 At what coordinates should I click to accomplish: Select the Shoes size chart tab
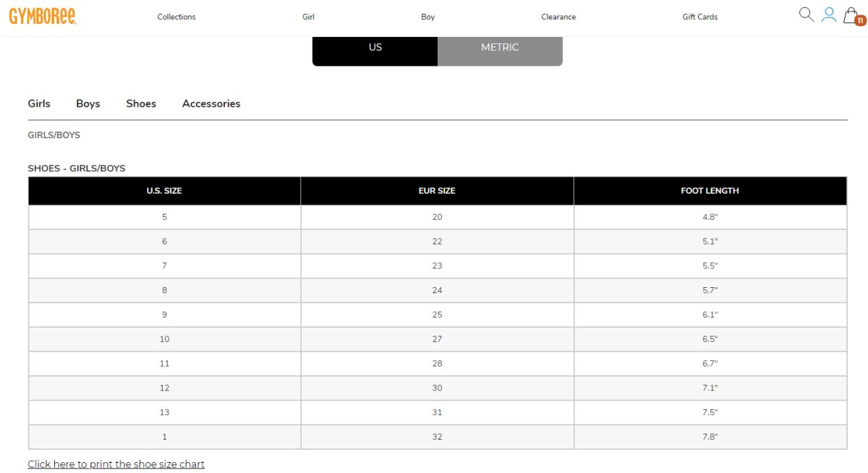click(141, 103)
